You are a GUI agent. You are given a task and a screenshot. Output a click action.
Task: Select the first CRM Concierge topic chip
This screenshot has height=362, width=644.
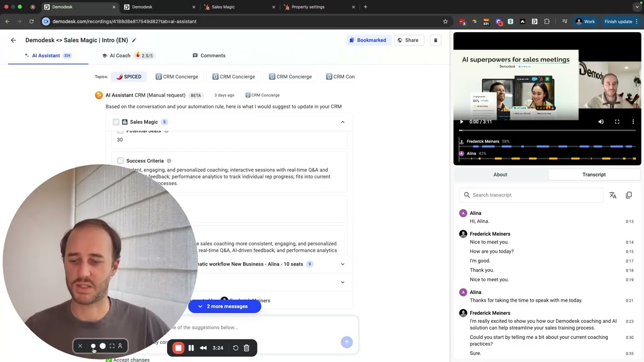click(x=177, y=77)
